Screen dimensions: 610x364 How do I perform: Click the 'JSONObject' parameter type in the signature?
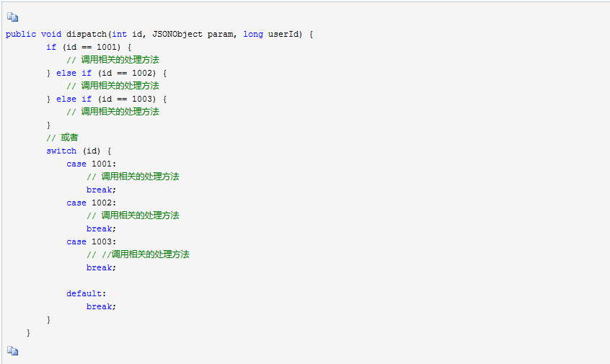(x=177, y=34)
